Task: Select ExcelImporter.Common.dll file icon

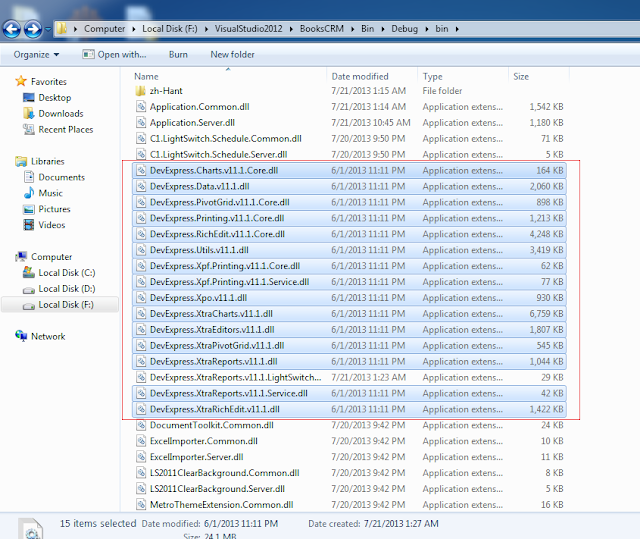Action: [141, 441]
